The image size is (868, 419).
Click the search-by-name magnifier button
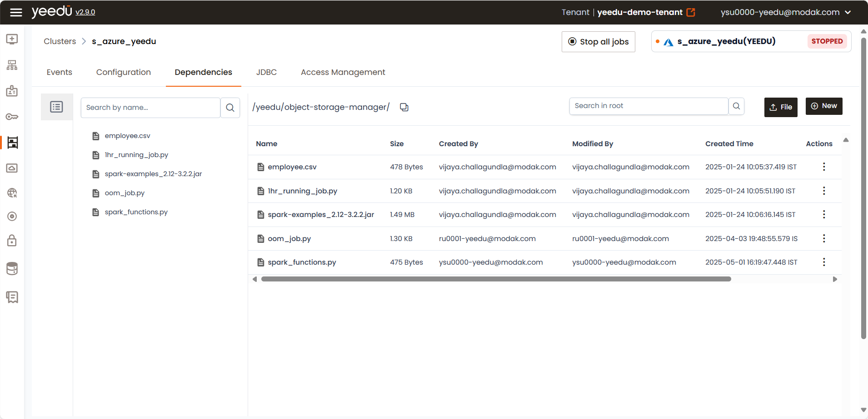230,108
